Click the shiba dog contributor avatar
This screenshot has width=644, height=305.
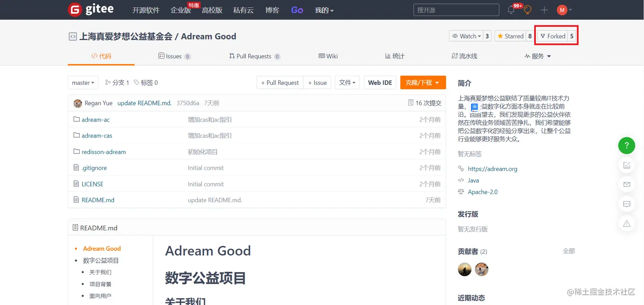click(482, 269)
